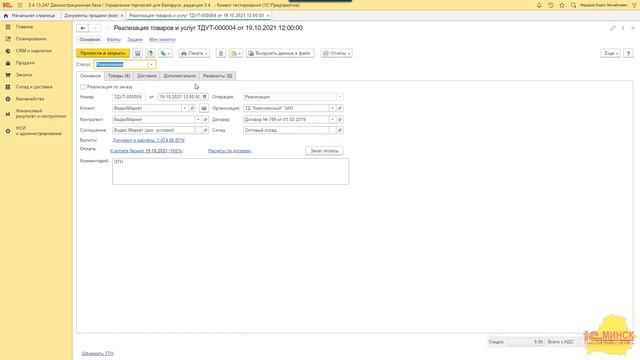The width and height of the screenshot is (640, 360).
Task: Open the Продажи section in sidebar
Action: [25, 63]
